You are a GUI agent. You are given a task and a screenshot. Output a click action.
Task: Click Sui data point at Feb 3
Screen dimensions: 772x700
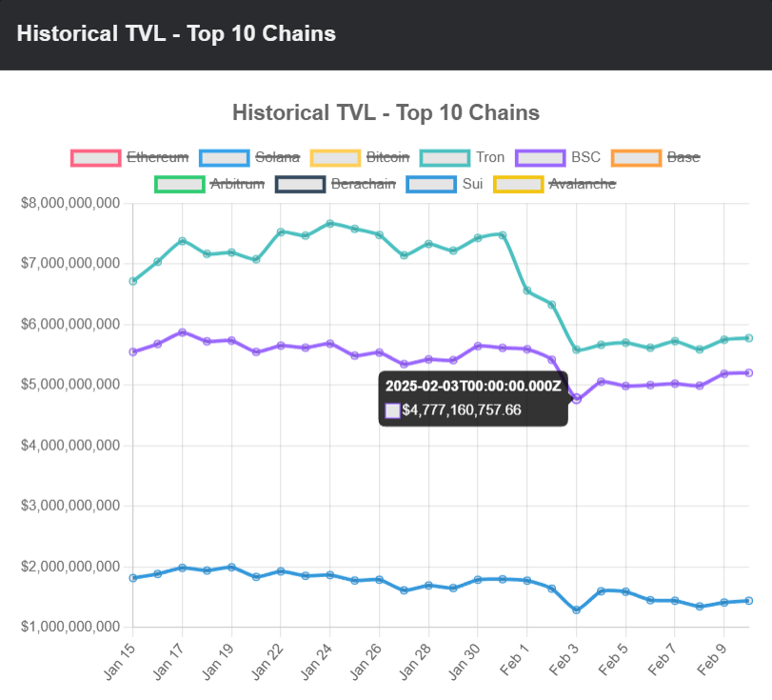coord(576,610)
